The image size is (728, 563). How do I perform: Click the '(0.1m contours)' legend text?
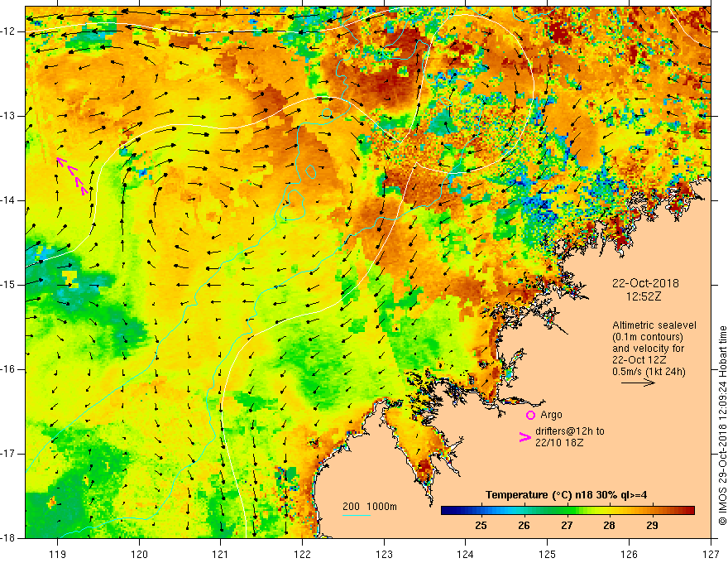pos(648,337)
